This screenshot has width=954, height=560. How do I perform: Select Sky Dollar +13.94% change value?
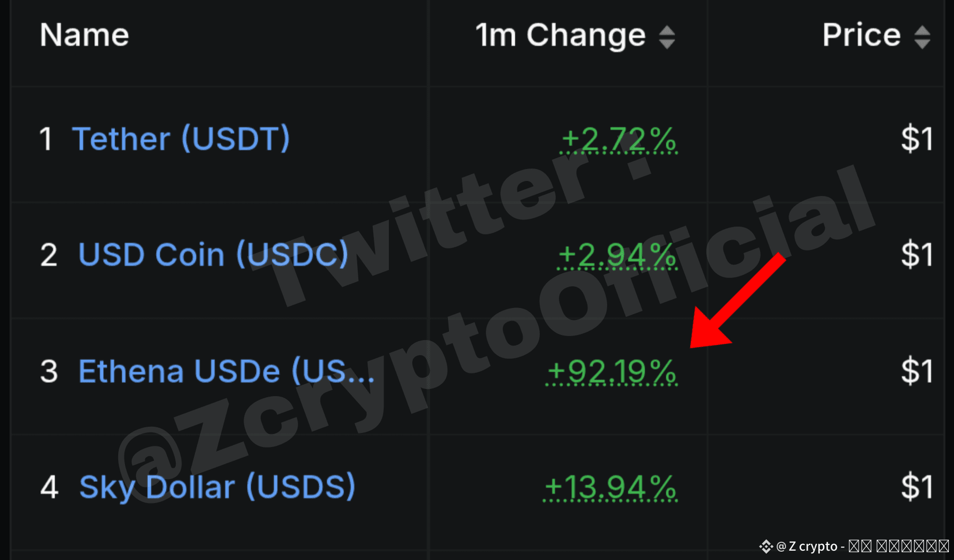tap(610, 487)
